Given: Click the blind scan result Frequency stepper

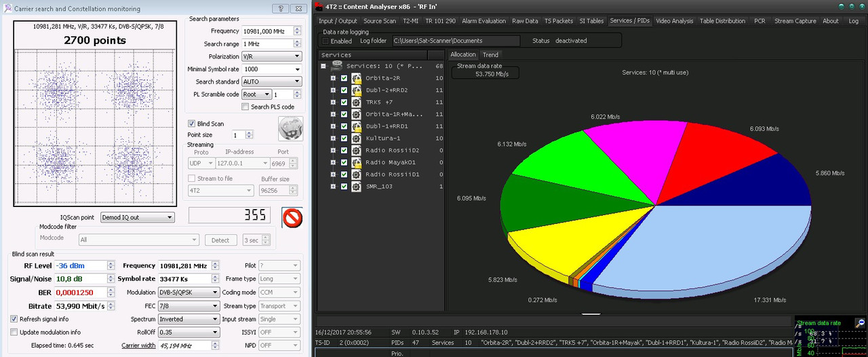Looking at the screenshot, I should point(216,266).
